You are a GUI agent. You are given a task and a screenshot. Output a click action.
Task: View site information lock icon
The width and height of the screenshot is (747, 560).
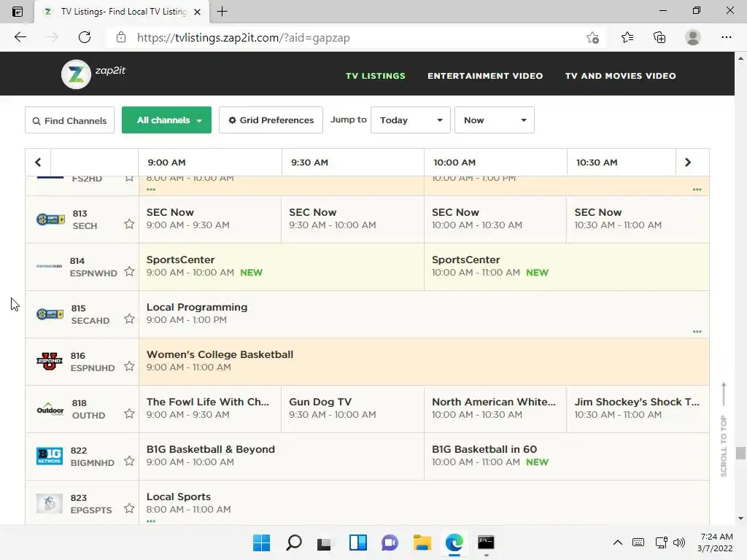[x=121, y=37]
